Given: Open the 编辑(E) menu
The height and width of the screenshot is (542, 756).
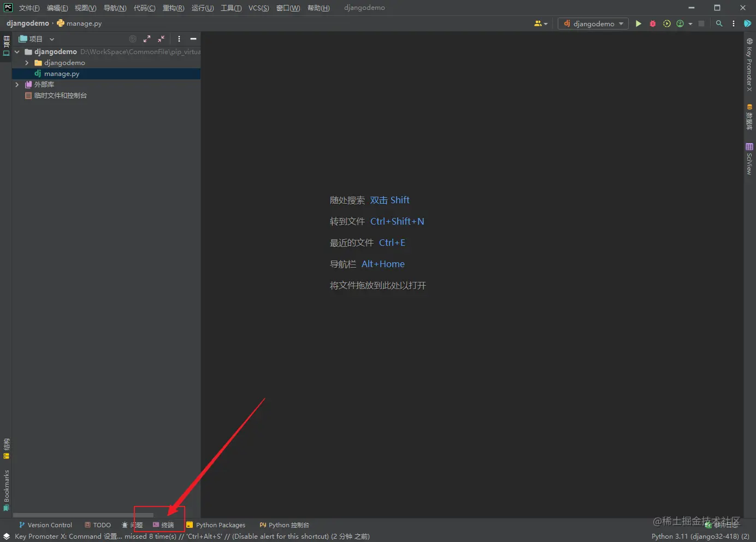Looking at the screenshot, I should tap(57, 8).
